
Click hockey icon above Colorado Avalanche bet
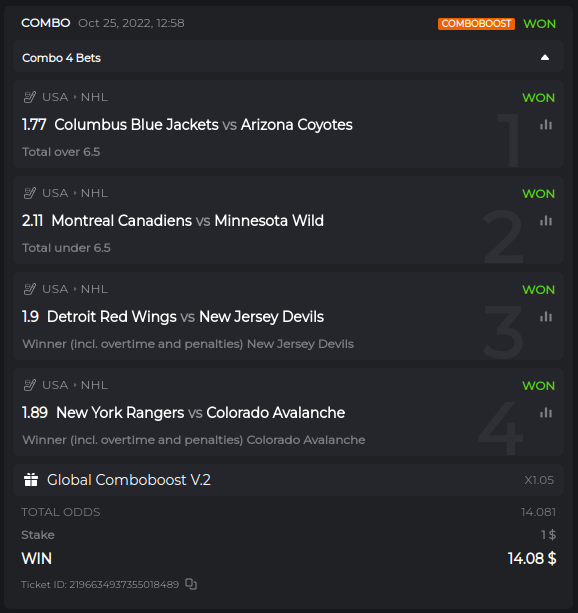tap(30, 385)
